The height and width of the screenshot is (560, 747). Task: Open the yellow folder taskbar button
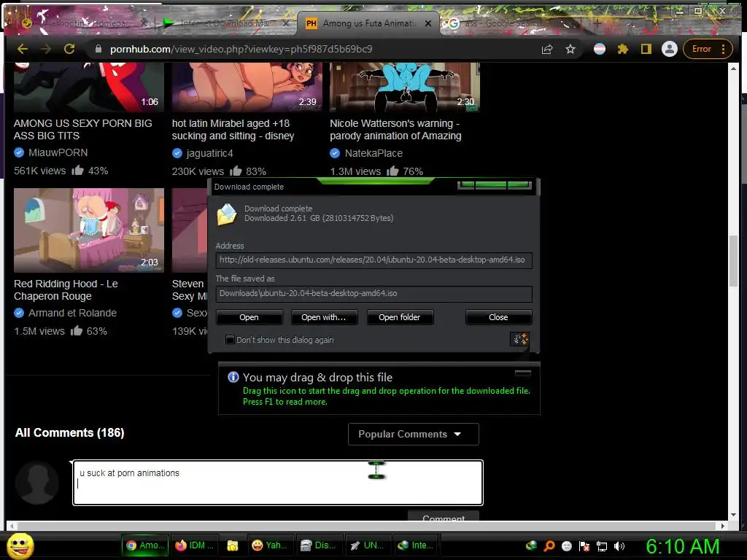(x=232, y=545)
